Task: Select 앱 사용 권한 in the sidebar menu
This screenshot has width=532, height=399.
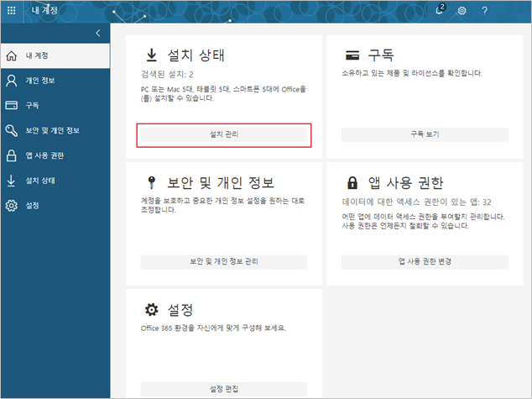Action: point(44,155)
